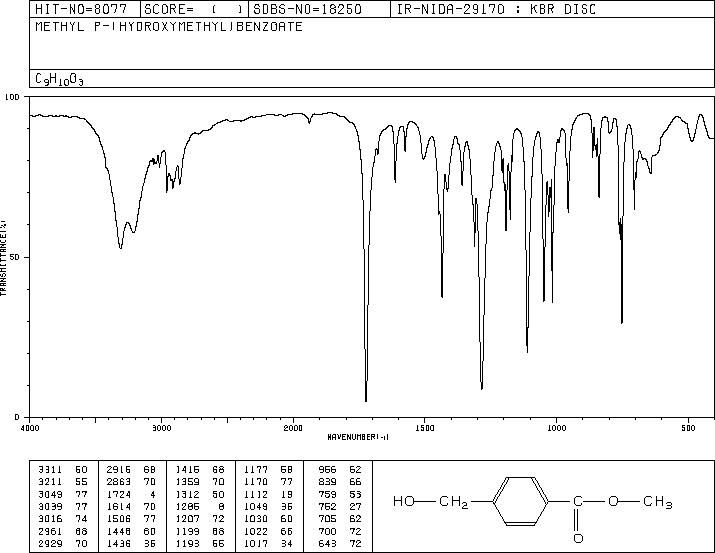Select the 1506 wavenumber value
This screenshot has width=715, height=553.
click(x=119, y=519)
